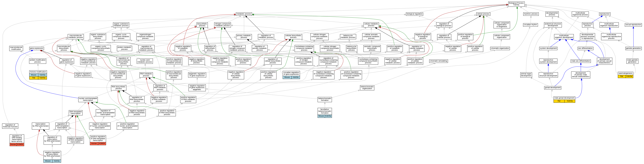Viewport: 644px width, 164px height.
Task: Select the spermatogenesis node
Action: click(x=625, y=73)
